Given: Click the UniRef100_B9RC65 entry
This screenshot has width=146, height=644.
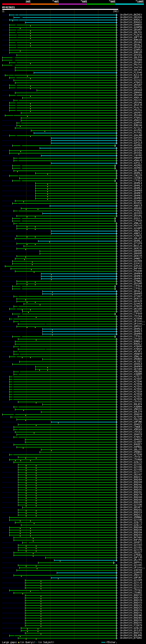Looking at the screenshot, I should point(131,52).
